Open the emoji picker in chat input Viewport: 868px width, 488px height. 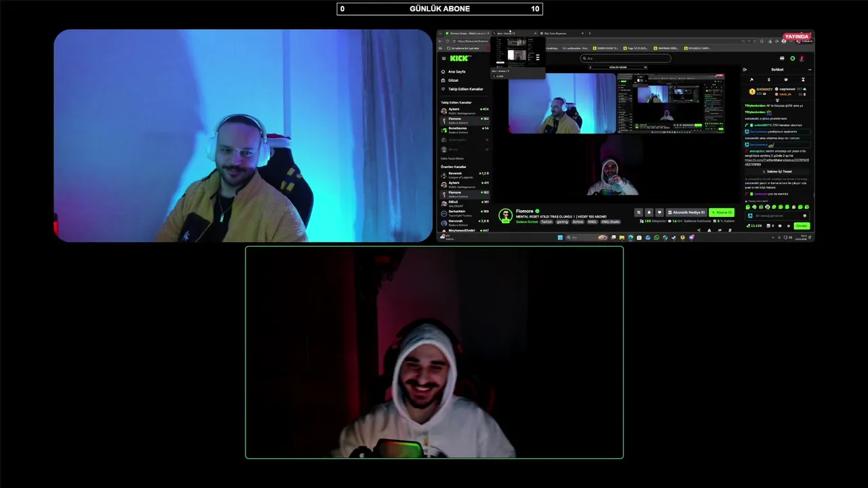pyautogui.click(x=805, y=216)
